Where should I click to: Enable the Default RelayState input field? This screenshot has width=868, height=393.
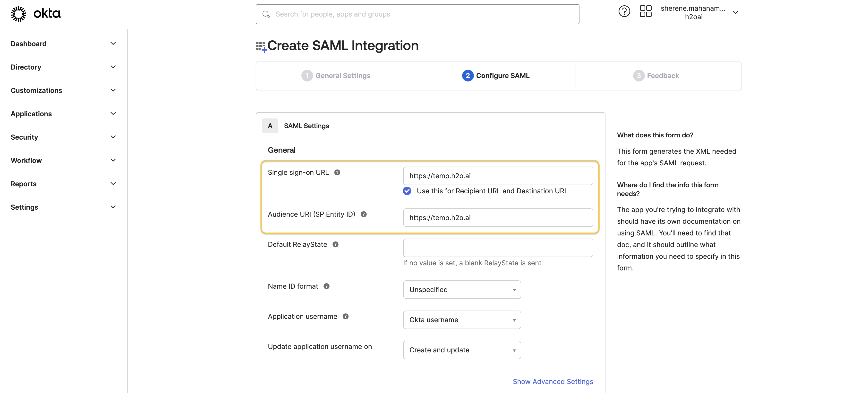[x=498, y=247]
